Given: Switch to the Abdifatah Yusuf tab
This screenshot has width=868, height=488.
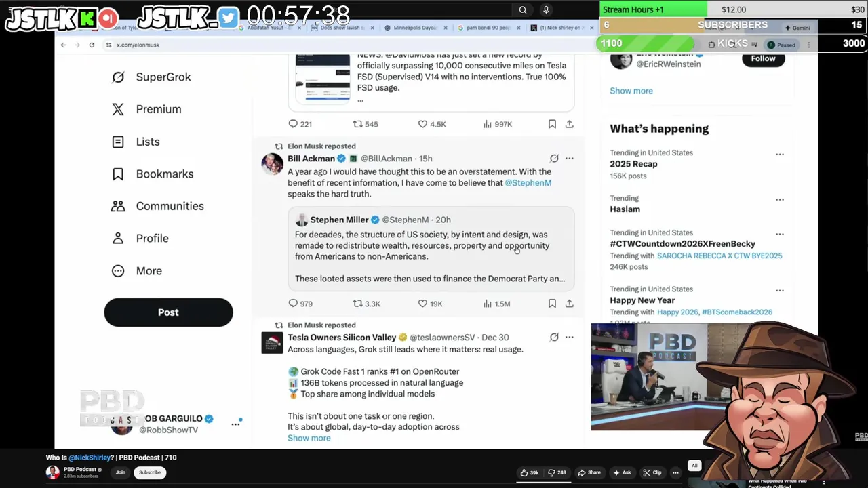Looking at the screenshot, I should tap(270, 28).
